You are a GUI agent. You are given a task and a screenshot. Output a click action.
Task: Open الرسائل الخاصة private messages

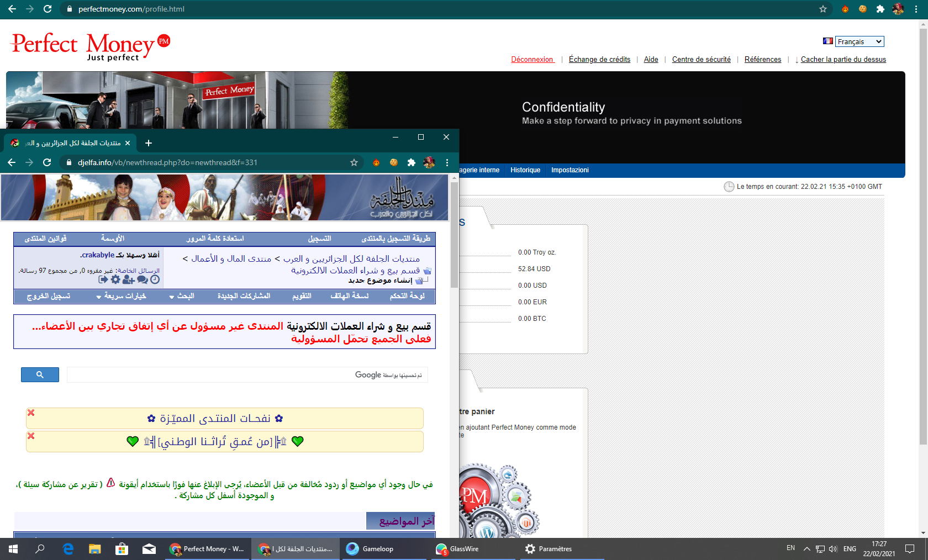(x=139, y=271)
